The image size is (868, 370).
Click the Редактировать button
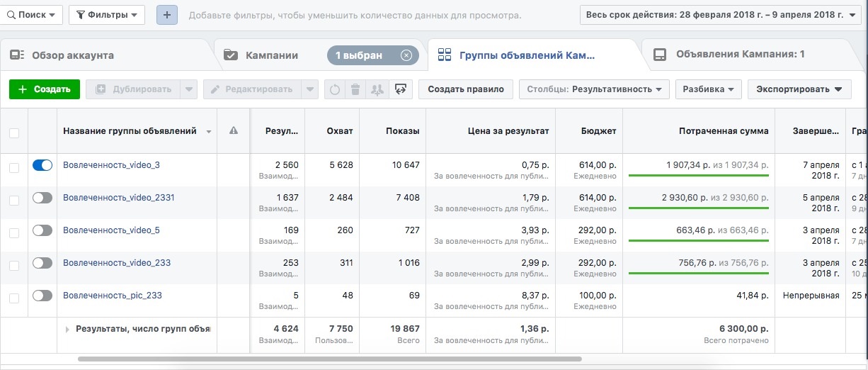click(x=252, y=89)
